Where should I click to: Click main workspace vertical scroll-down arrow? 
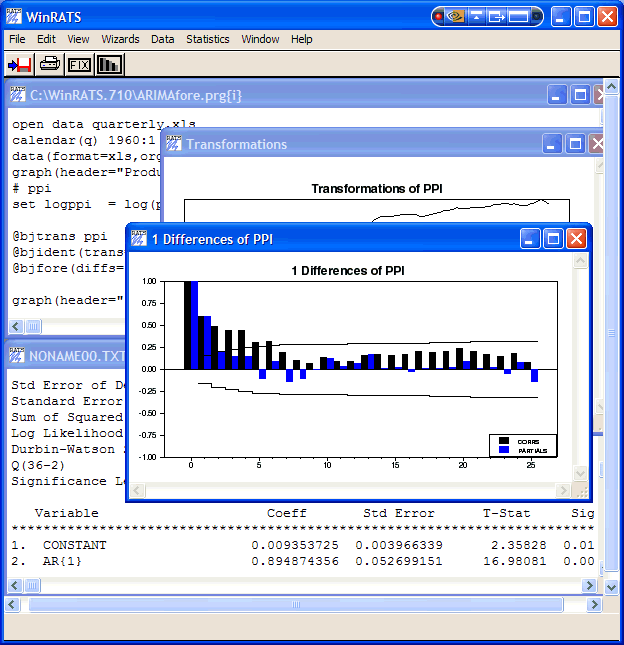(611, 587)
